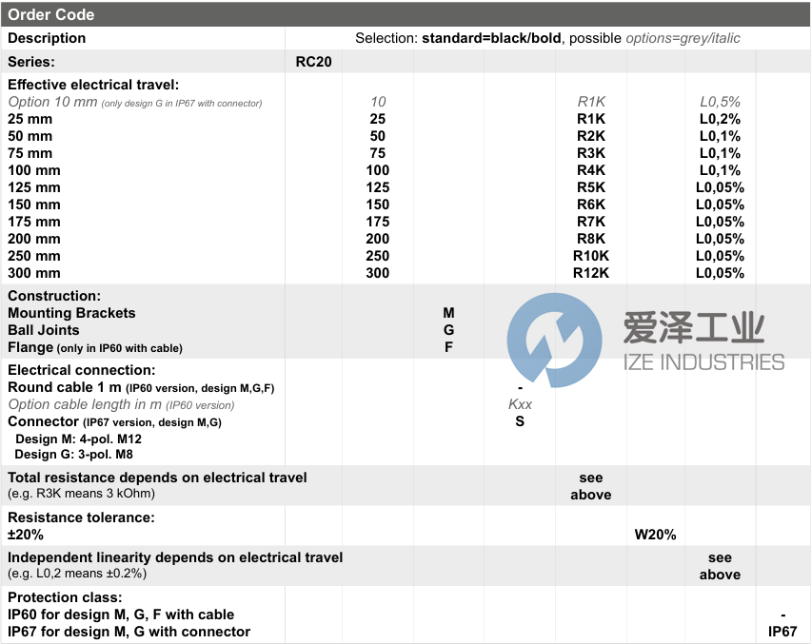Select Flange construction code F

[x=448, y=347]
